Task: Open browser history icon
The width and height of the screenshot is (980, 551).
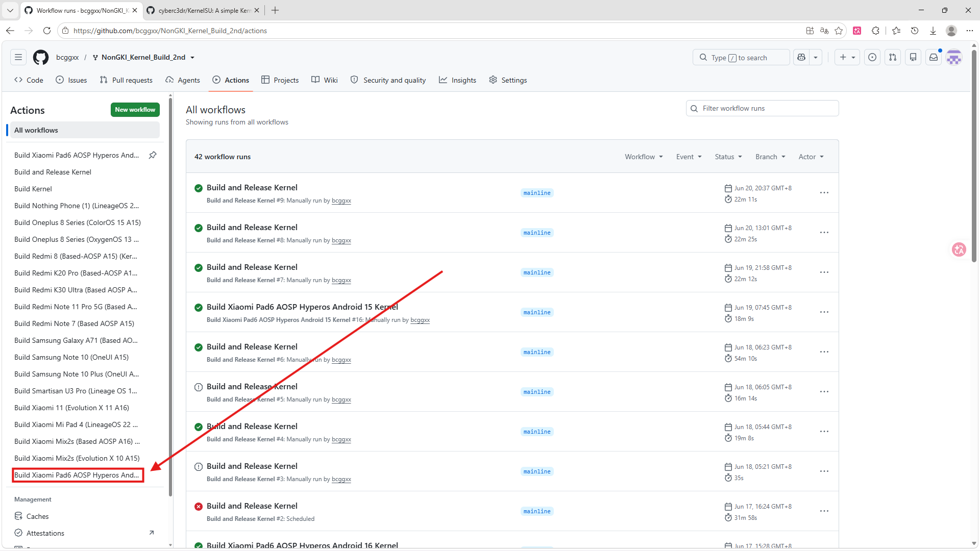Action: click(x=915, y=31)
